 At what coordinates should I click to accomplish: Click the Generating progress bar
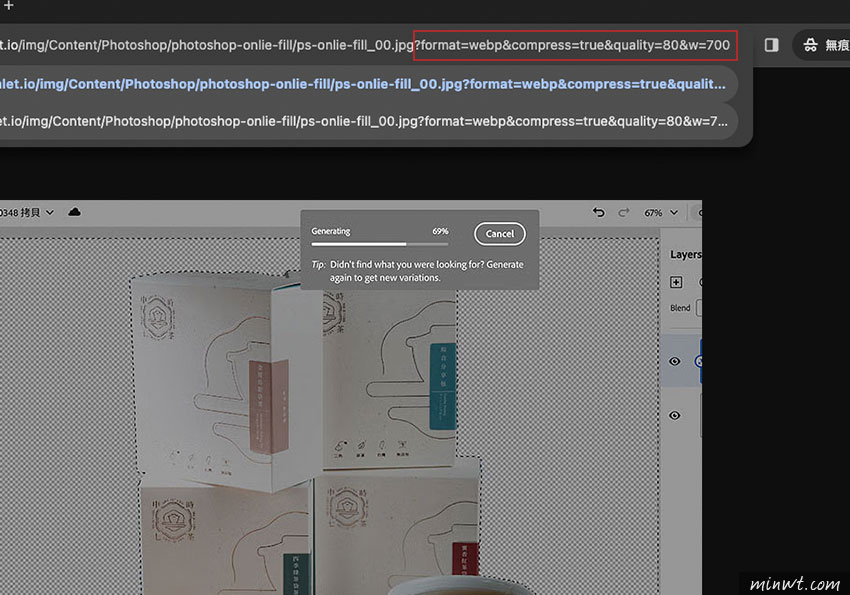click(x=379, y=244)
